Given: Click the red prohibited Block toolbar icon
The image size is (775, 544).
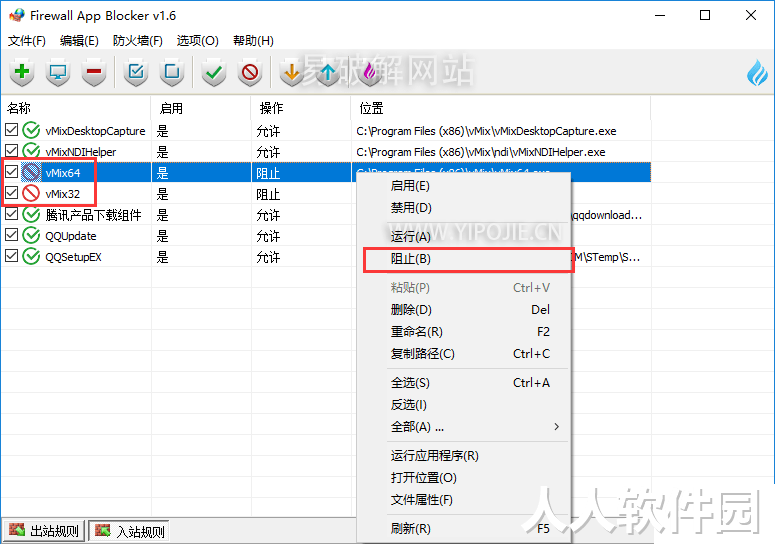Looking at the screenshot, I should click(x=250, y=73).
